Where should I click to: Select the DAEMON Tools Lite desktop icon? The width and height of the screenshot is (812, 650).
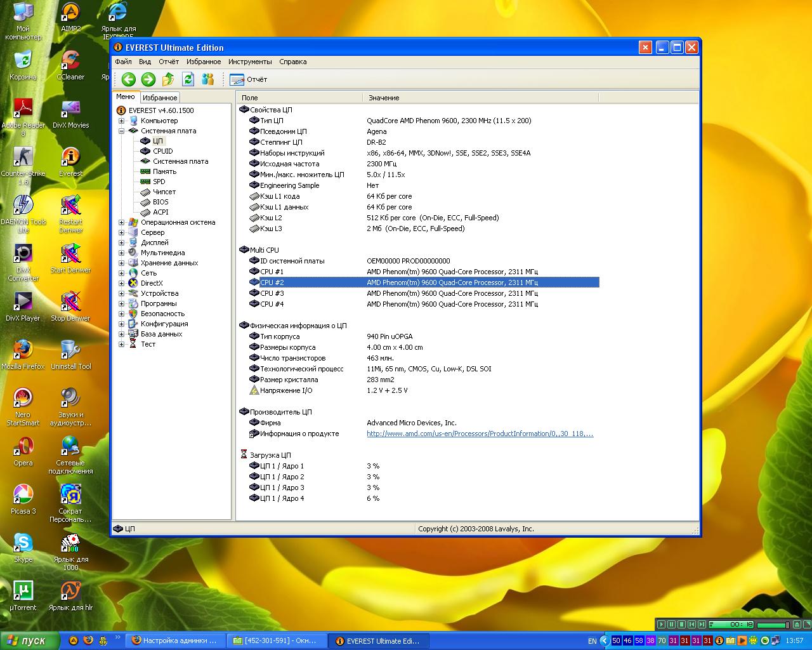coord(23,214)
